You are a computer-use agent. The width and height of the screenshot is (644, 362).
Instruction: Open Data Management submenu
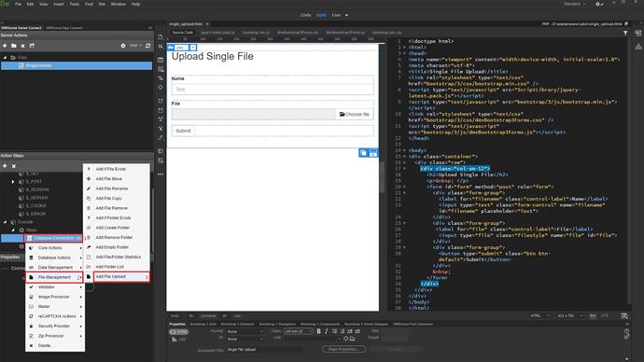(55, 267)
